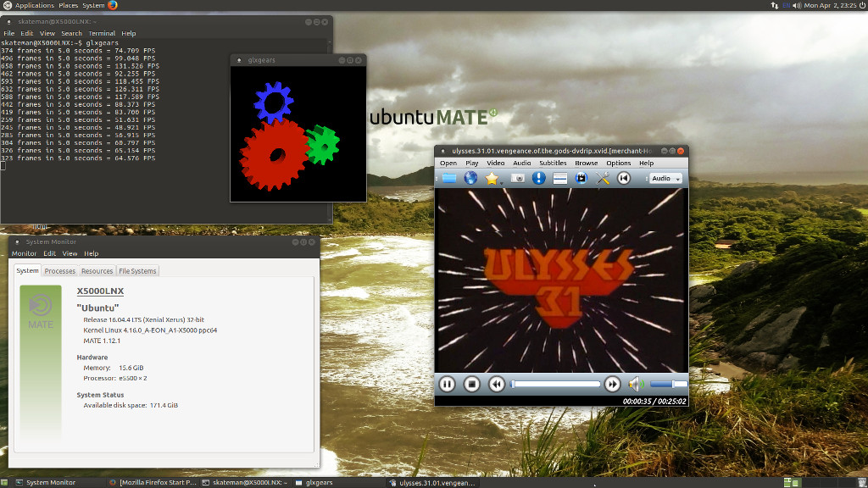
Task: Click the X5000LNX hostname in System Monitor
Action: click(100, 291)
